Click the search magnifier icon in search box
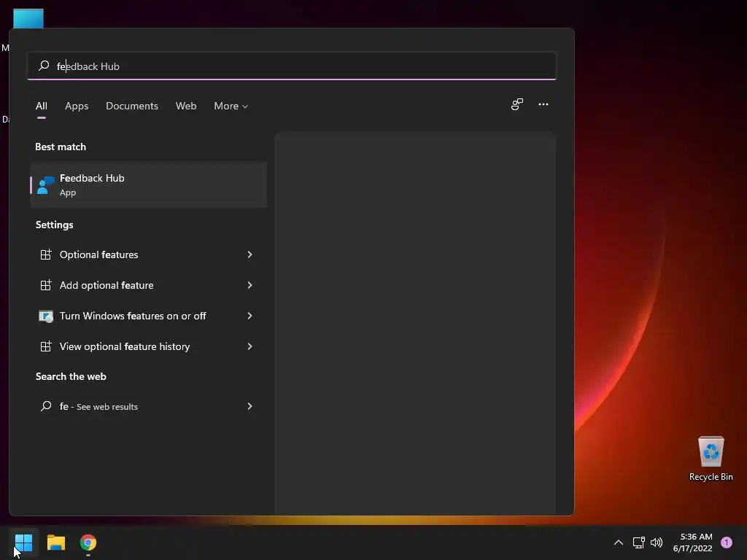Screen dimensions: 747x560 (x=44, y=66)
